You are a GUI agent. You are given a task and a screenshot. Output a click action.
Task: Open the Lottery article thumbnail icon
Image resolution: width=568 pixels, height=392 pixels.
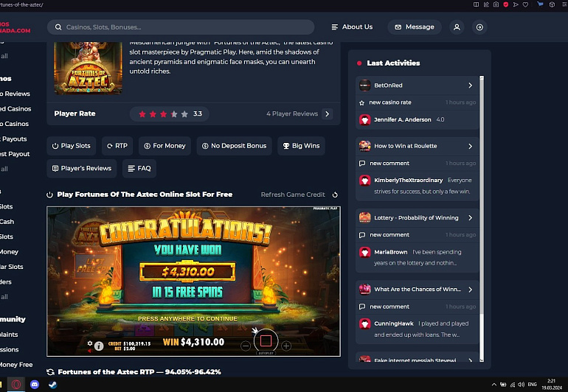pyautogui.click(x=365, y=217)
